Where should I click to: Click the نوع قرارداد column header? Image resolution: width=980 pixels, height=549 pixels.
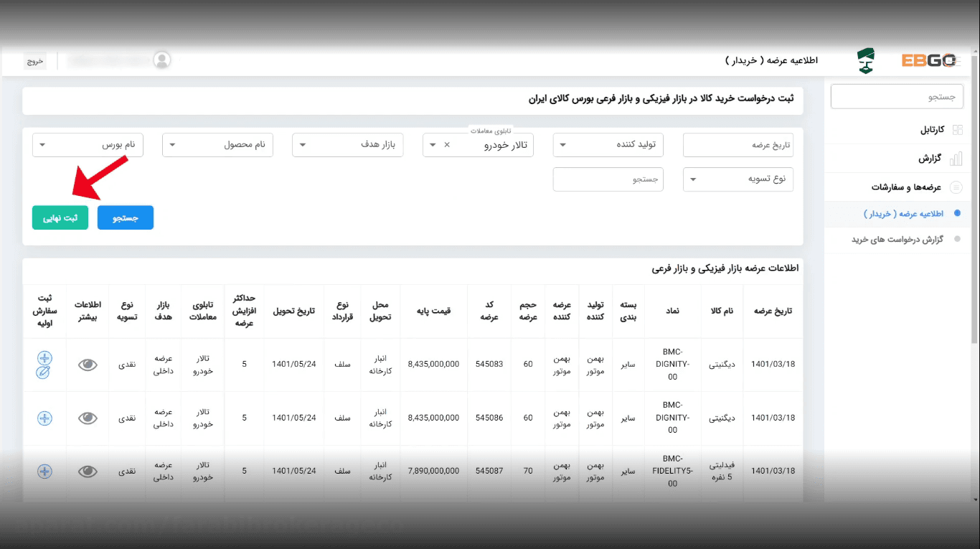[x=342, y=311]
